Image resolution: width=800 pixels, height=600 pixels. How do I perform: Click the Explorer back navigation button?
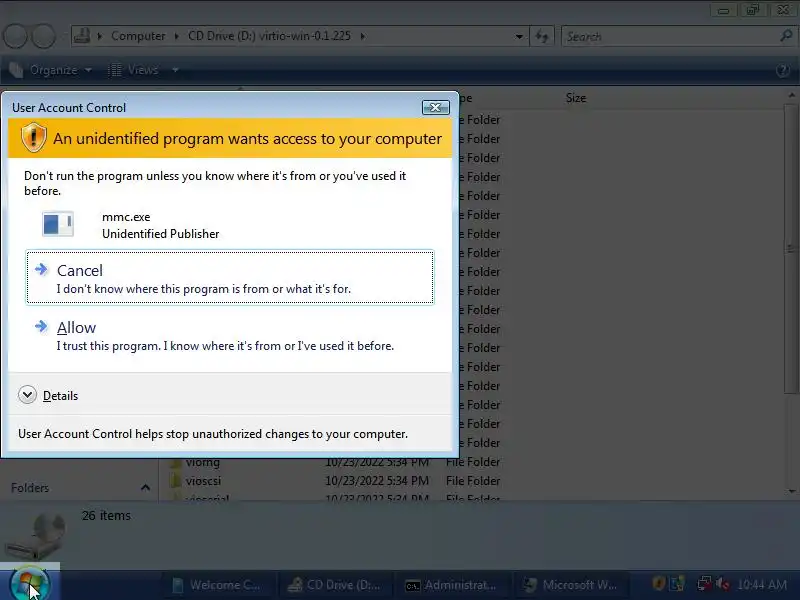tap(16, 36)
